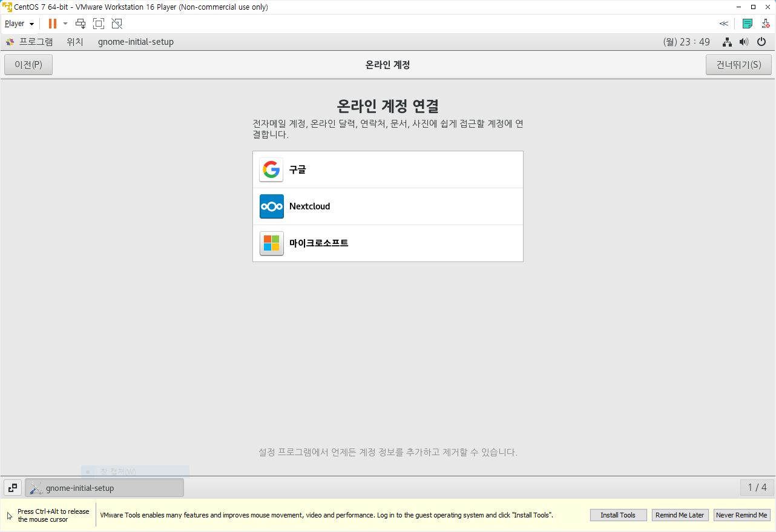The height and width of the screenshot is (532, 776).
Task: Click the show desktop icon in the bottom panel
Action: (x=13, y=487)
